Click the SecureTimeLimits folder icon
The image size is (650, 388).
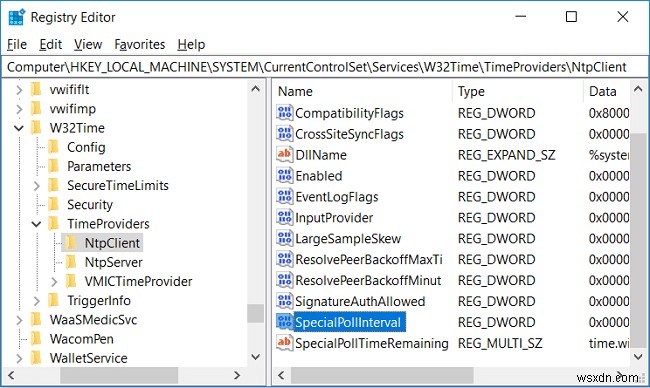click(54, 185)
